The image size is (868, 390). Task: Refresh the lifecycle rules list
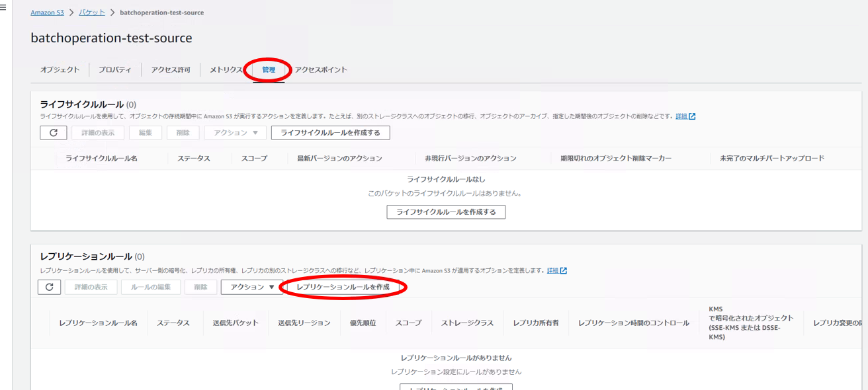tap(54, 133)
